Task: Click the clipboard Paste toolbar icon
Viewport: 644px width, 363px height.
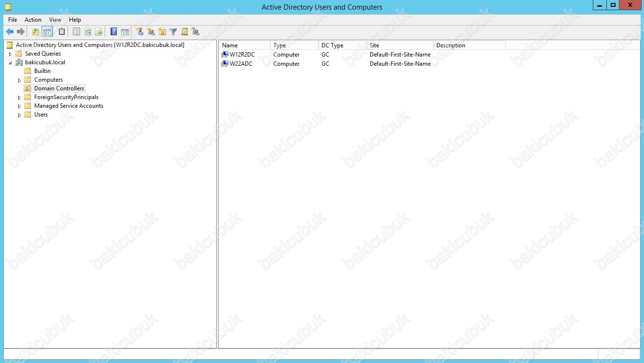Action: click(x=62, y=32)
